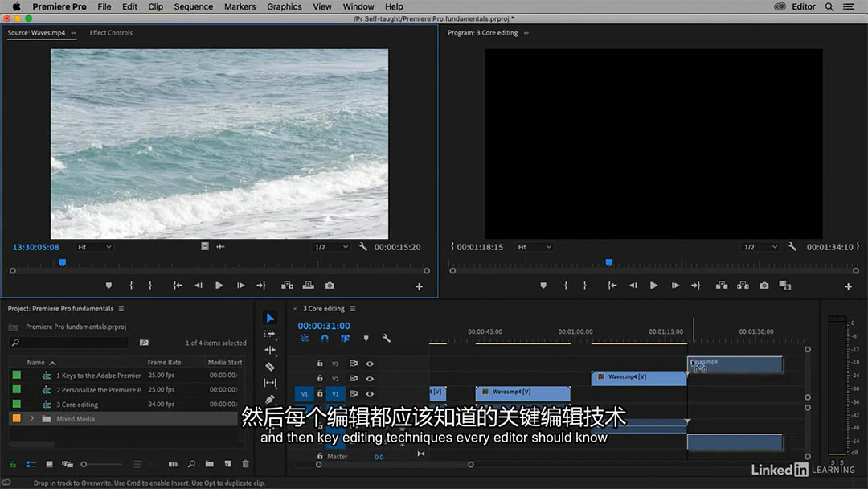Open Button Editor plus in Program Monitor
Image resolution: width=868 pixels, height=489 pixels.
coord(848,286)
